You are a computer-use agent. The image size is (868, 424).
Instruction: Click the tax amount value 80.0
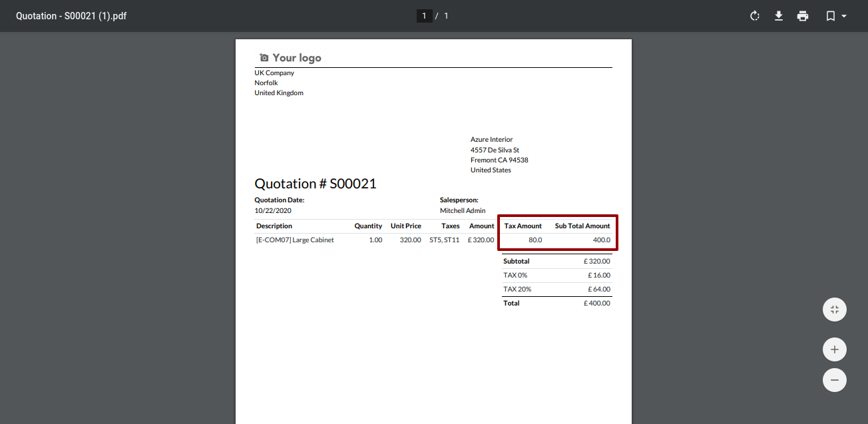coord(535,240)
